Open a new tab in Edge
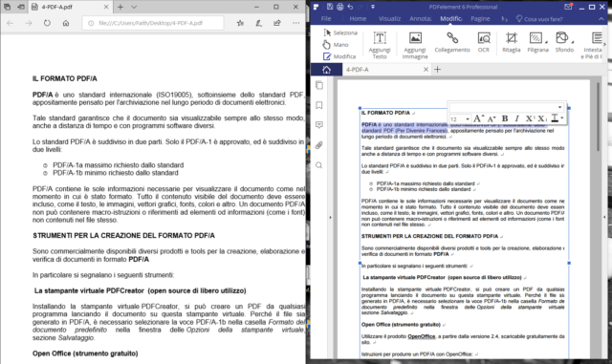This screenshot has width=612, height=364. pos(120,7)
